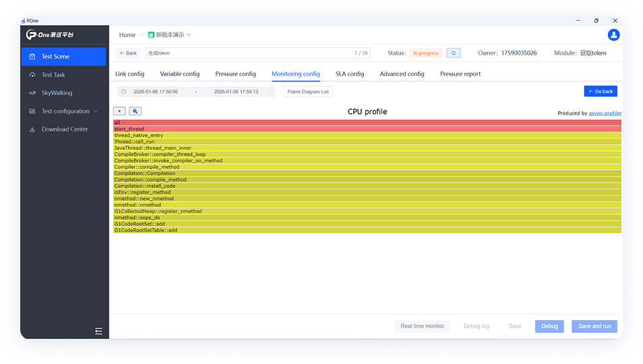
Task: Click the flame graph search magnifier icon
Action: tap(135, 111)
